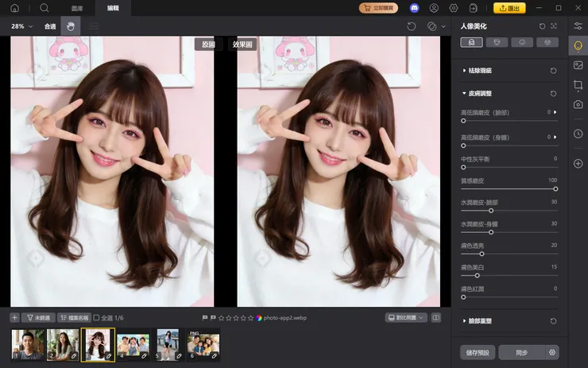Click the 效果圖 label
Image resolution: width=588 pixels, height=368 pixels.
242,45
